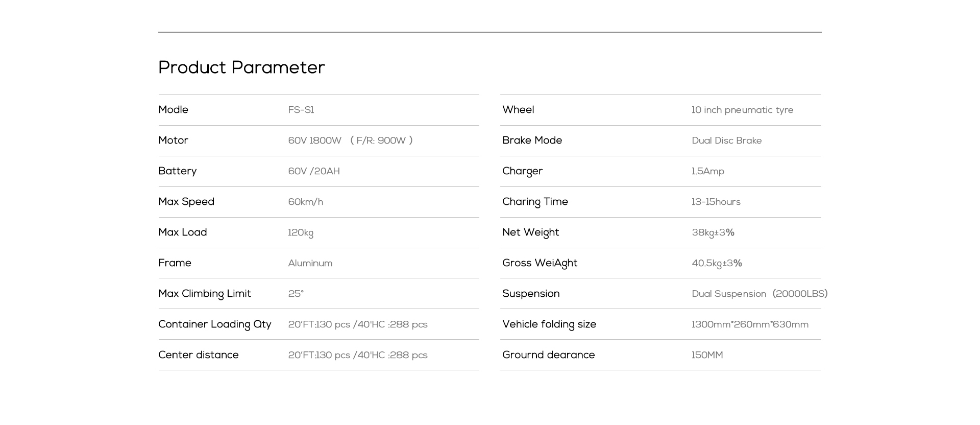Click the 'Container Loading Qty' label

tap(215, 324)
